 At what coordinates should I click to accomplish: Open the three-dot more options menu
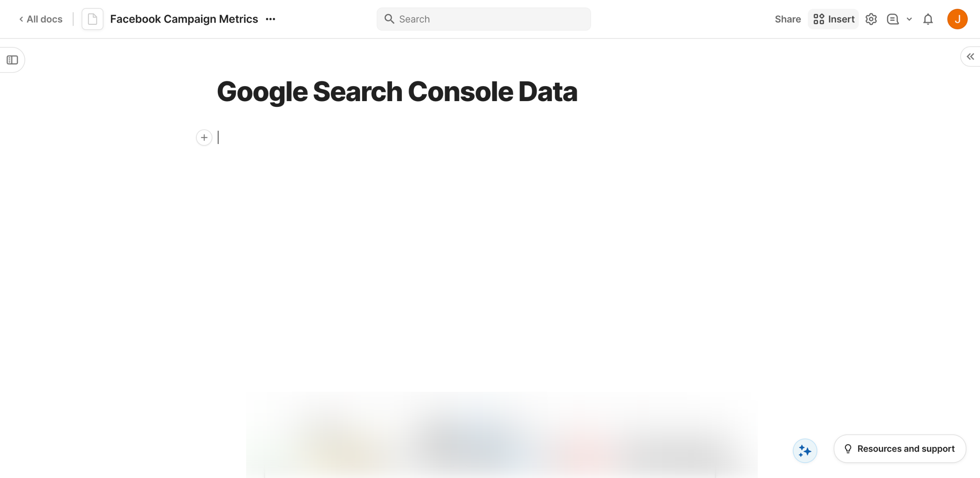[270, 19]
